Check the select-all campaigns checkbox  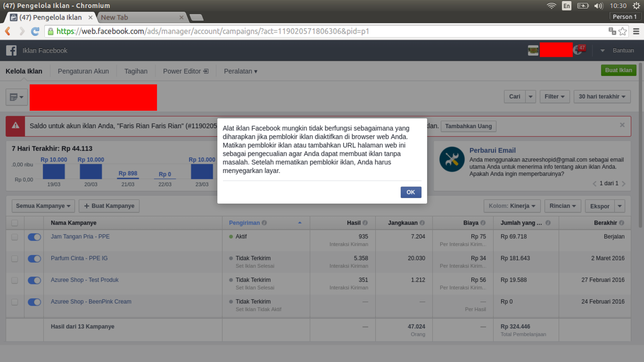tap(15, 223)
